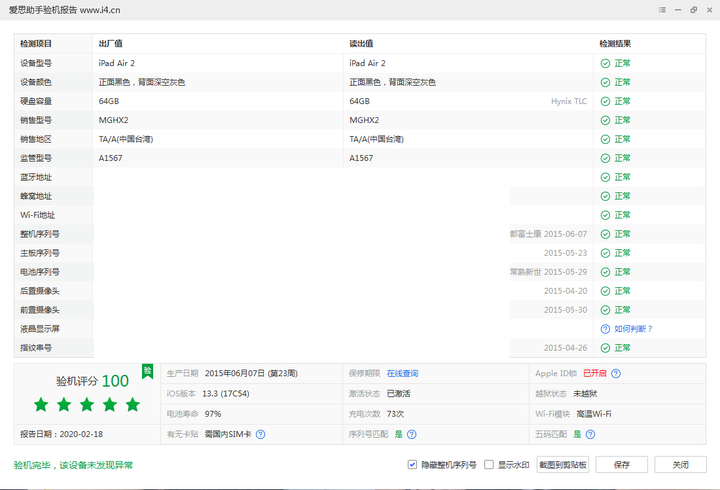Click the green check icon for 蜂窝地址
Image resolution: width=720 pixels, height=490 pixels.
[x=605, y=196]
